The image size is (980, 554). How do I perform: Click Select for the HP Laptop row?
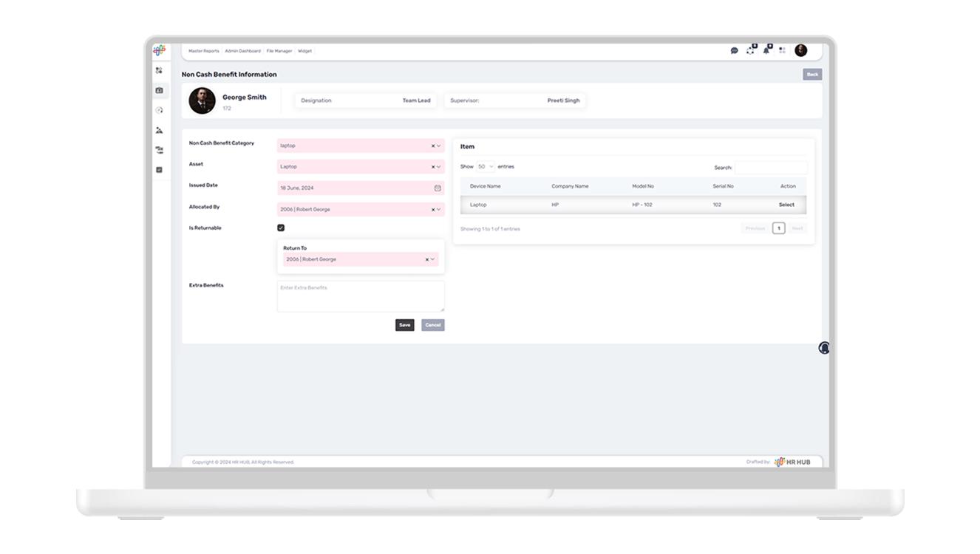(786, 205)
